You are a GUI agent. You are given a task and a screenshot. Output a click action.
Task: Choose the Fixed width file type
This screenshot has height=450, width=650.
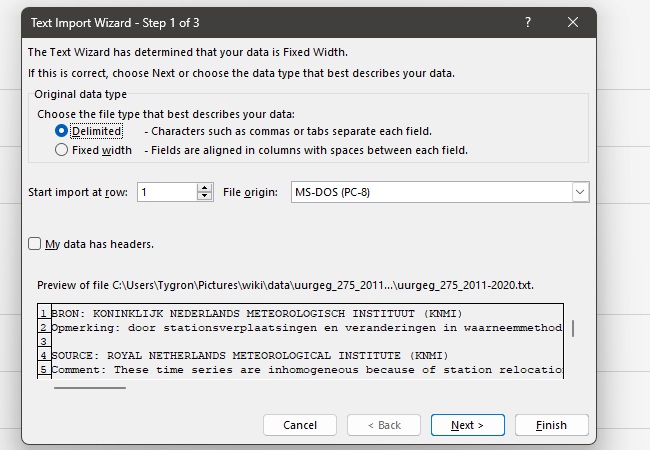click(x=62, y=150)
